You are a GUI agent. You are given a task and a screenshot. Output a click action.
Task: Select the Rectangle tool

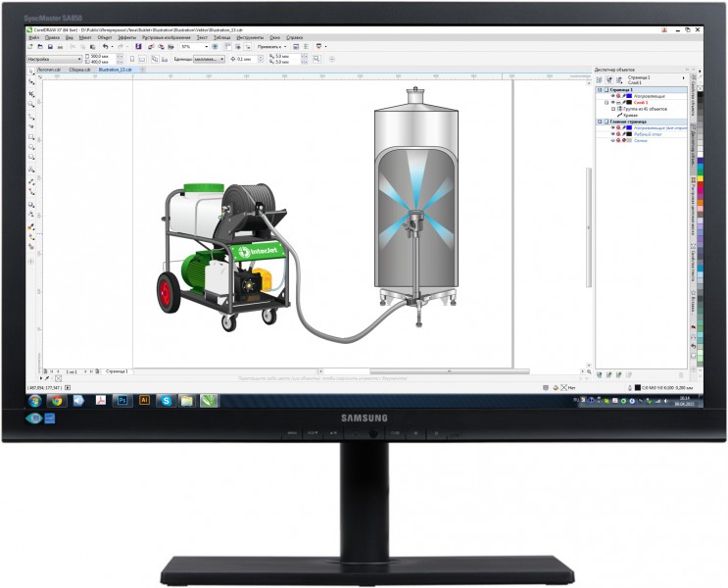pyautogui.click(x=31, y=137)
